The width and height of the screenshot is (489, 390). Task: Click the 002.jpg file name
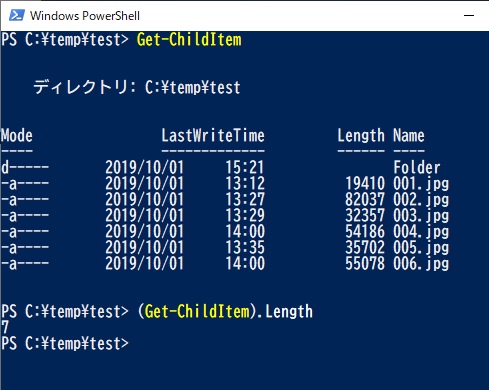[x=421, y=200]
